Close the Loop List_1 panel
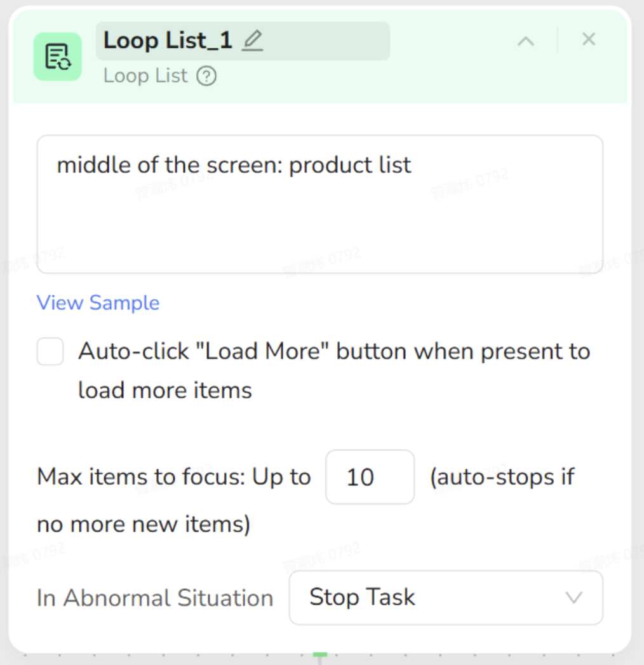The width and height of the screenshot is (644, 665). pyautogui.click(x=589, y=39)
